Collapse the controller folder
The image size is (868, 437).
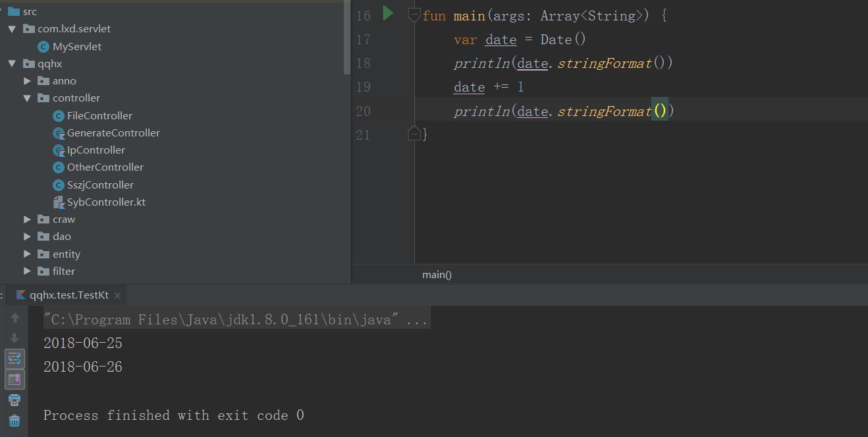[x=27, y=98]
